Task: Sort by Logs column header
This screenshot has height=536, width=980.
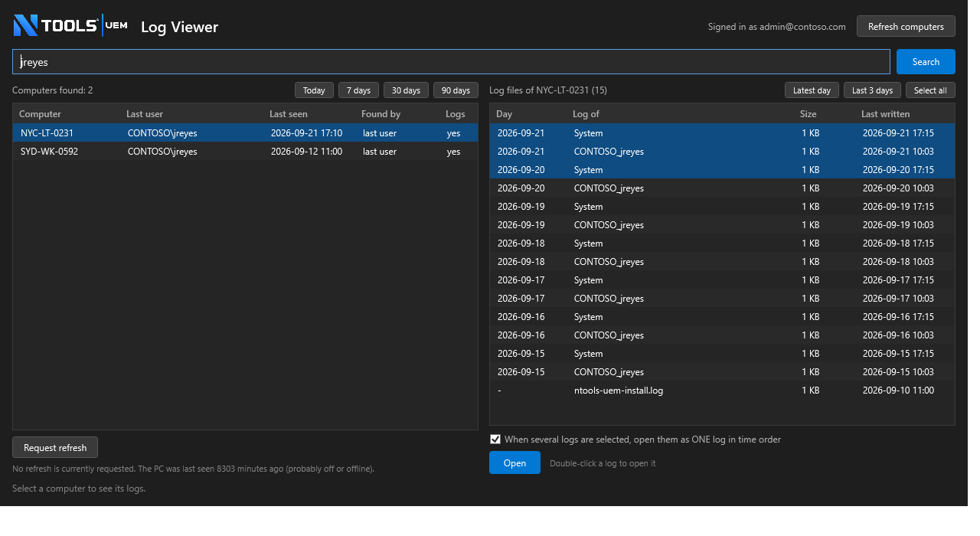Action: tap(456, 114)
